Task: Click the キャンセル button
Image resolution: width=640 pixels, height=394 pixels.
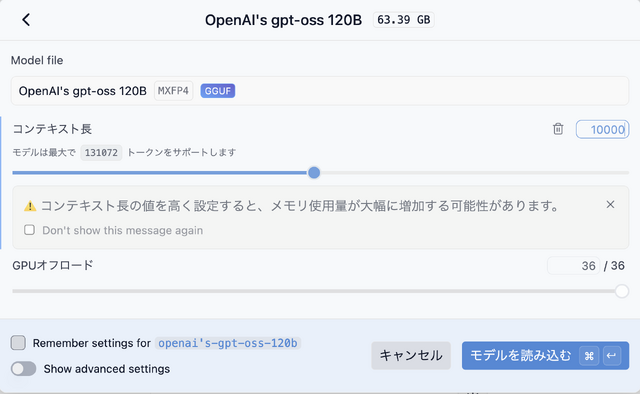Action: click(x=411, y=356)
